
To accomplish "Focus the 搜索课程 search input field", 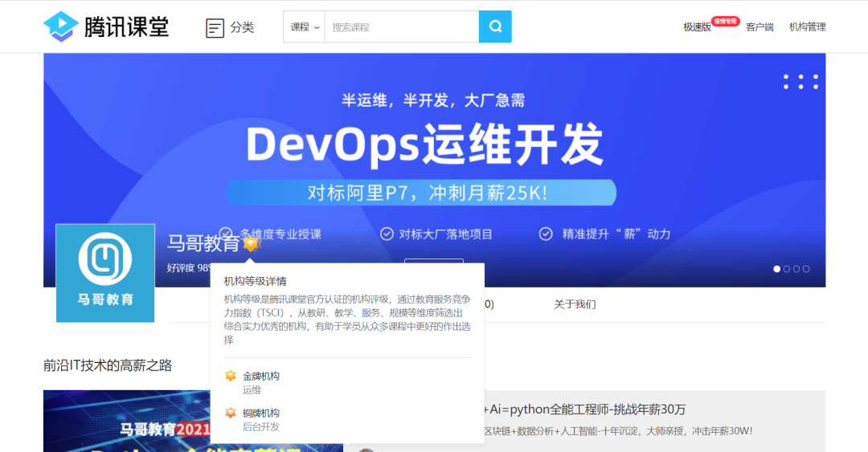I will coord(401,27).
